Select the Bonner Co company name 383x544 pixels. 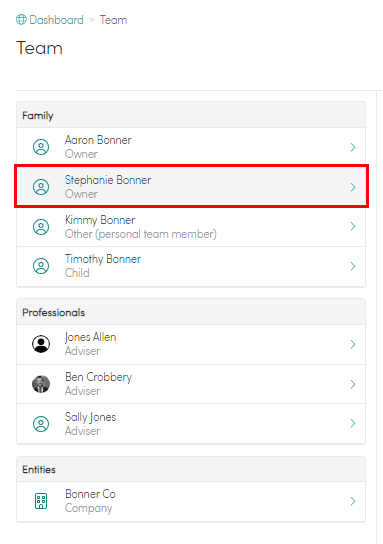click(x=90, y=494)
